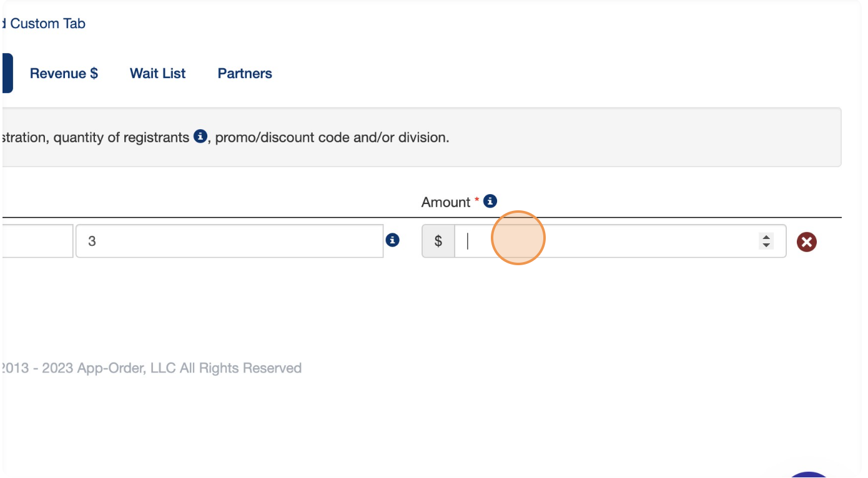Go to the Partners tab
Viewport: 868px width, 478px height.
245,73
